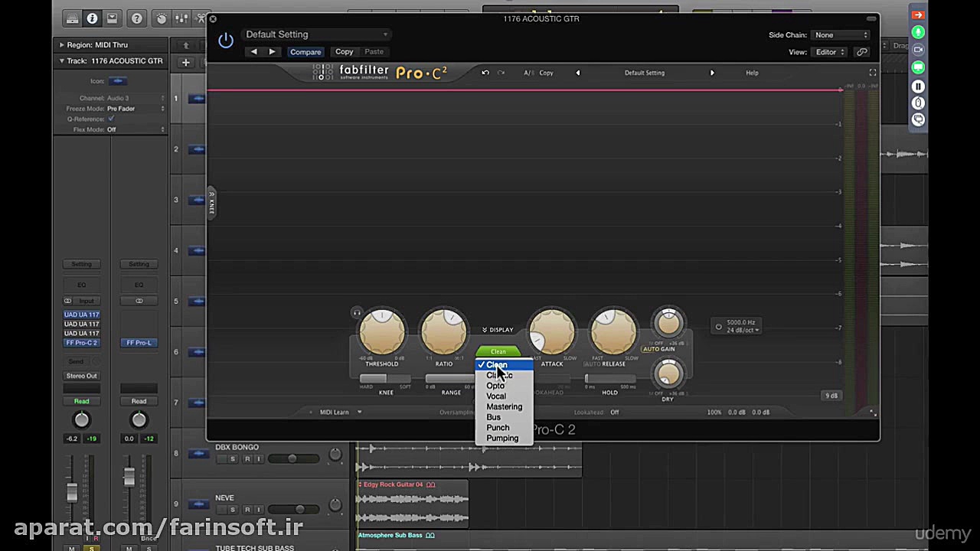
Task: Select next plug-in setting arrow
Action: click(x=272, y=52)
